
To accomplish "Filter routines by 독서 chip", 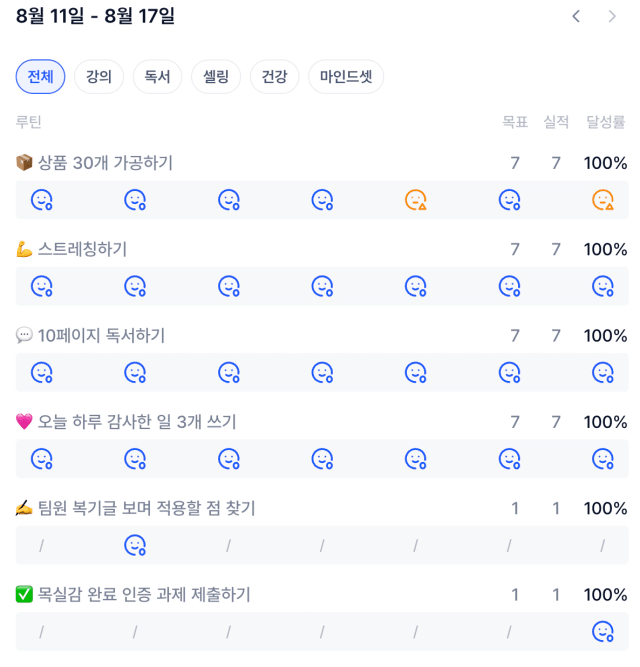I will tap(157, 77).
